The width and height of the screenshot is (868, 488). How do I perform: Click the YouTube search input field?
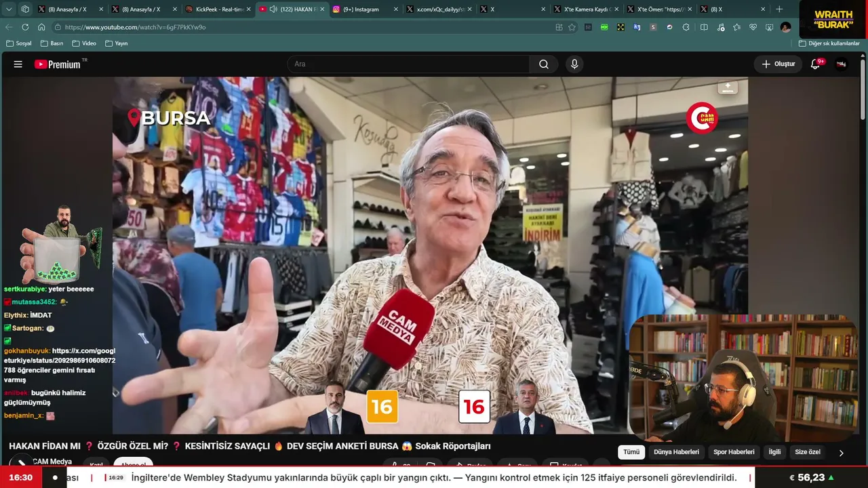coord(409,64)
